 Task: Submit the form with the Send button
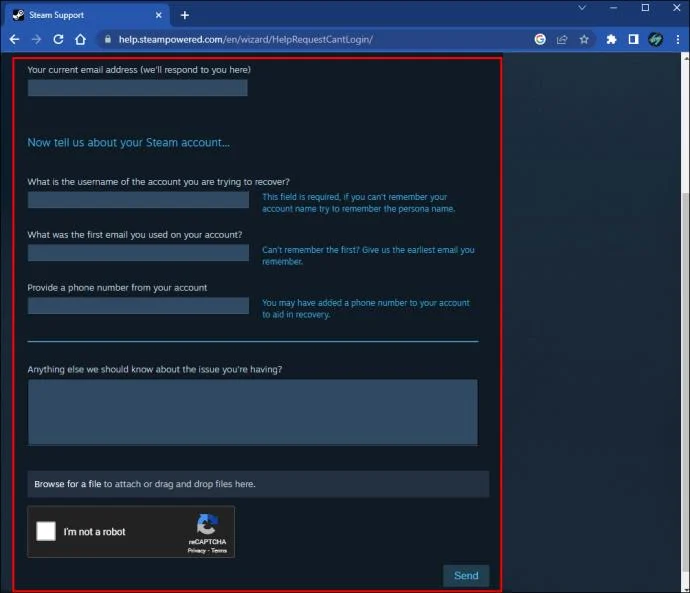466,575
